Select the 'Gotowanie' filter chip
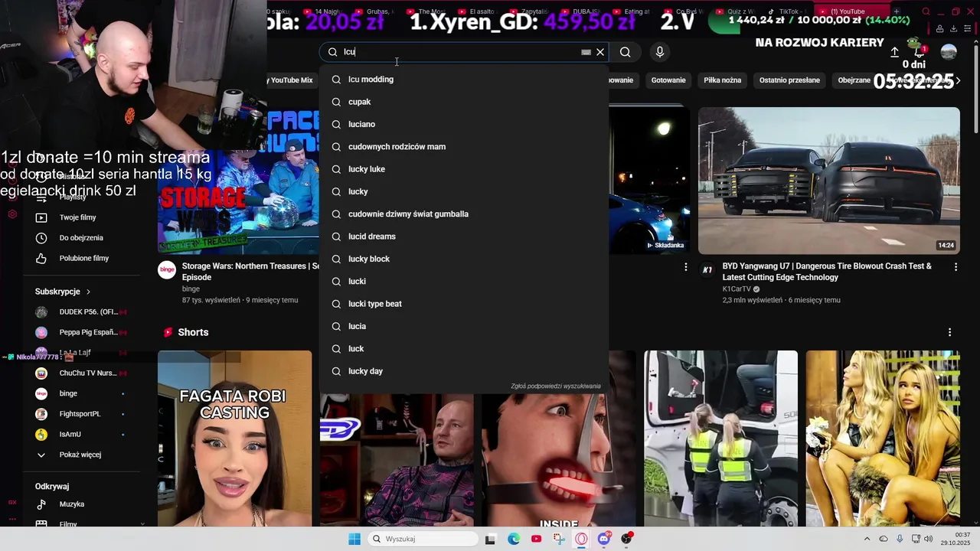980x551 pixels. tap(668, 80)
